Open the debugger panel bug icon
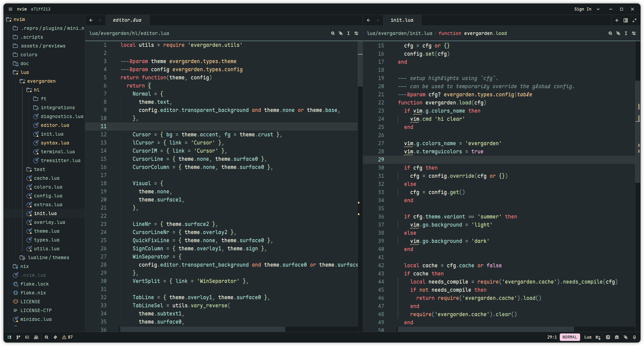Image resolution: width=644 pixels, height=346 pixels. (x=617, y=337)
